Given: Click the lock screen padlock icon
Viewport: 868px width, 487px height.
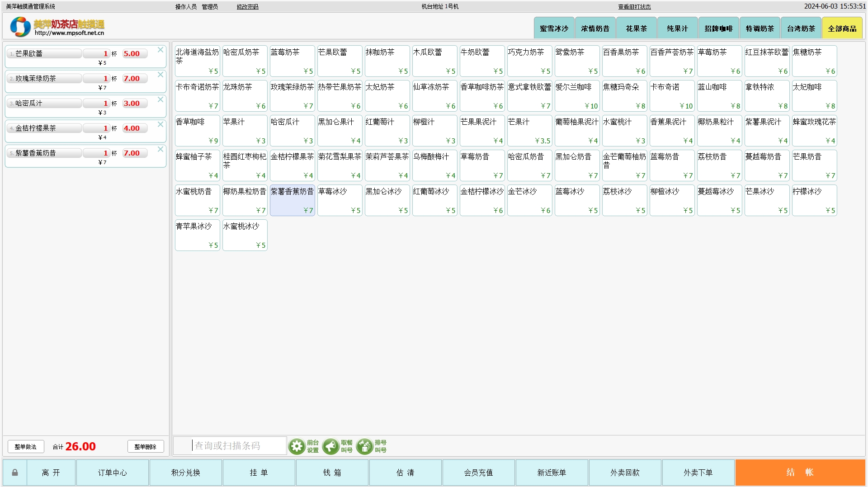Looking at the screenshot, I should [x=15, y=473].
